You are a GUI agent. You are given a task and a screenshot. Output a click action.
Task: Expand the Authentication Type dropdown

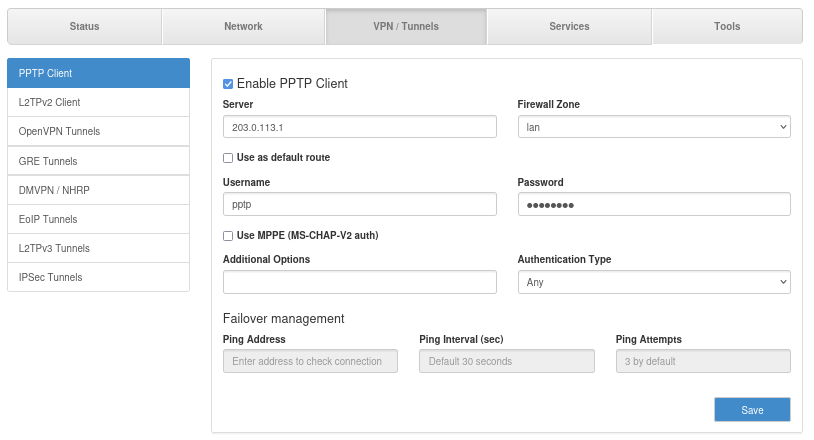click(654, 283)
